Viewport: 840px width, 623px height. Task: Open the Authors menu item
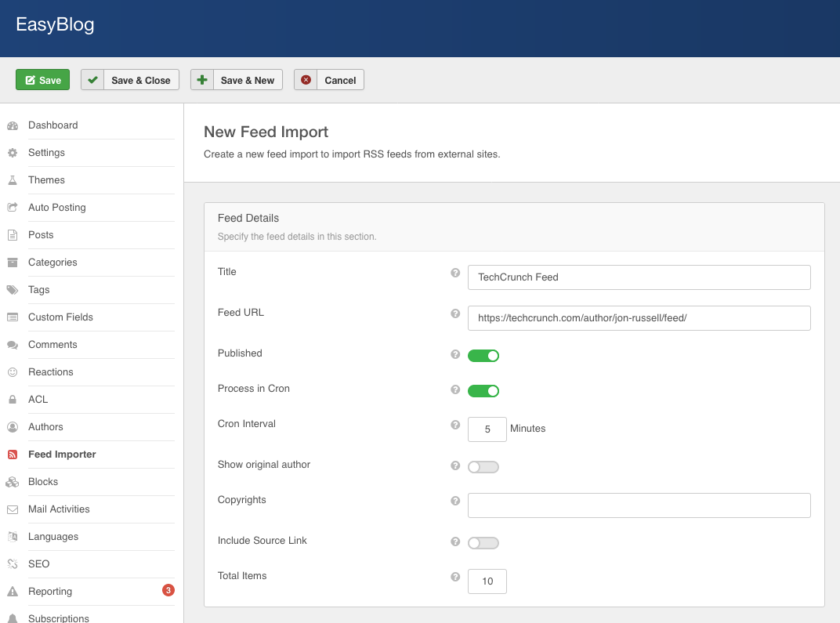tap(45, 427)
